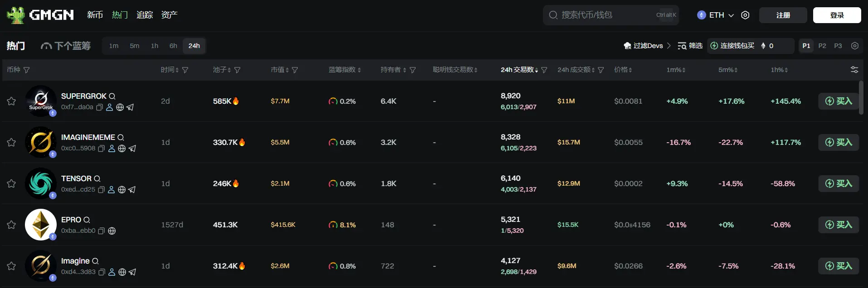Copy the SUPERGROK contract address
Viewport: 868px width, 288px height.
[x=99, y=107]
